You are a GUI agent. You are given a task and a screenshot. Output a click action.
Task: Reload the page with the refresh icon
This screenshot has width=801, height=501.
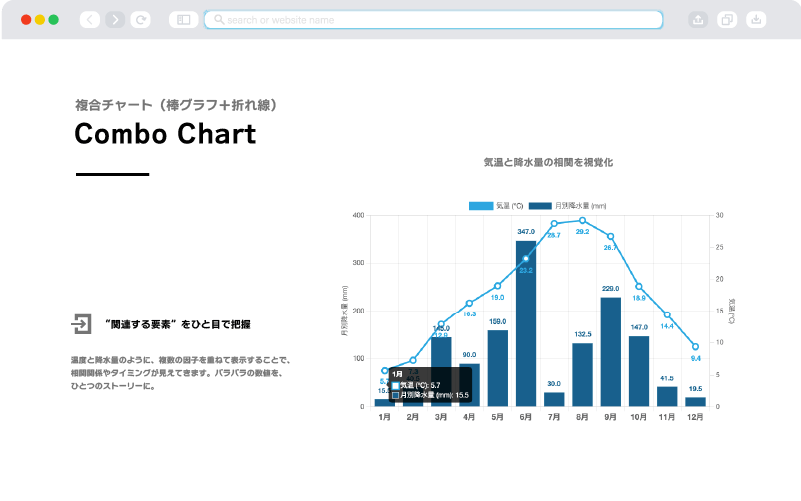141,19
